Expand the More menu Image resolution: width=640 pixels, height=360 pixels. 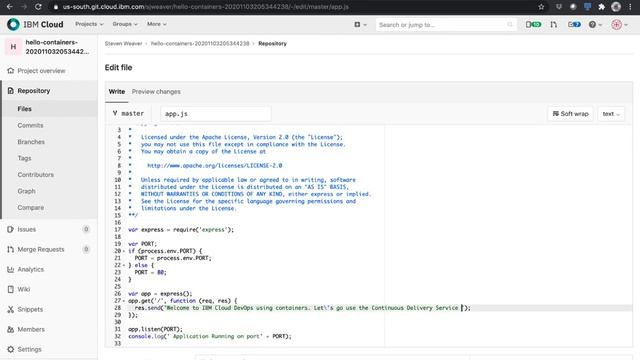point(157,24)
